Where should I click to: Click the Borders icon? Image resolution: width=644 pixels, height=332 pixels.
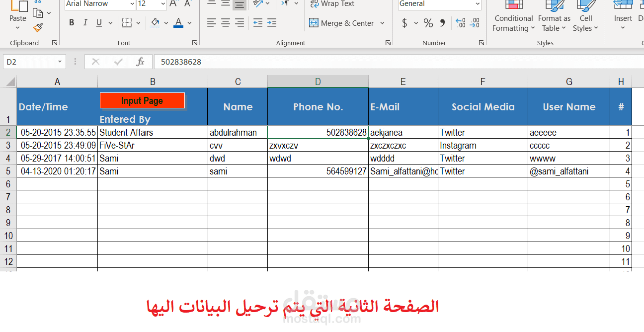(x=127, y=23)
